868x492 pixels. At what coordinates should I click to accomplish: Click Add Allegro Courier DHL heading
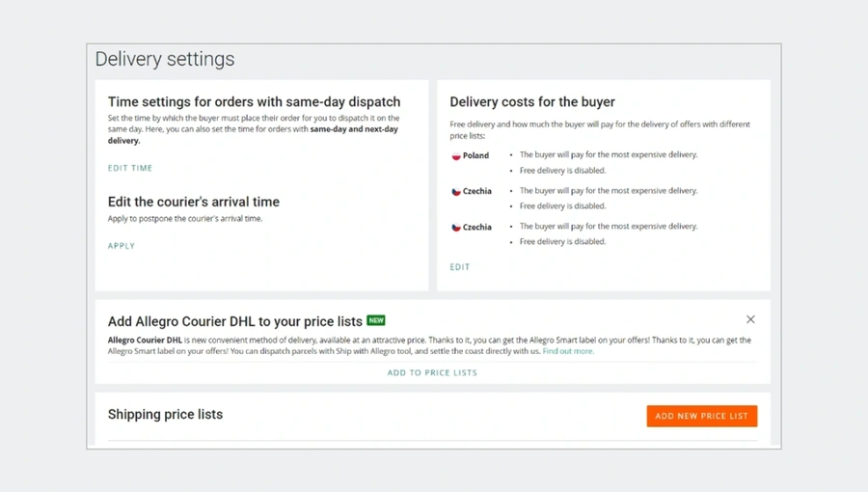(x=234, y=321)
